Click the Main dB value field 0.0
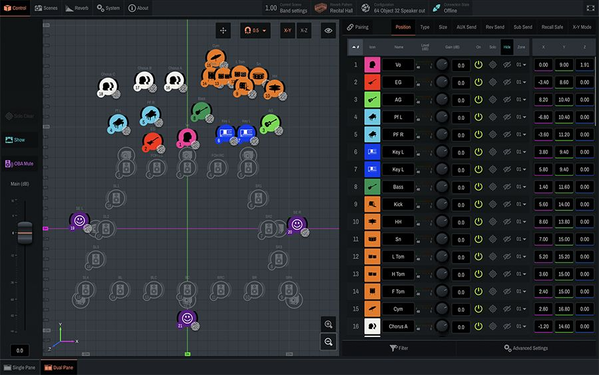 pos(20,350)
